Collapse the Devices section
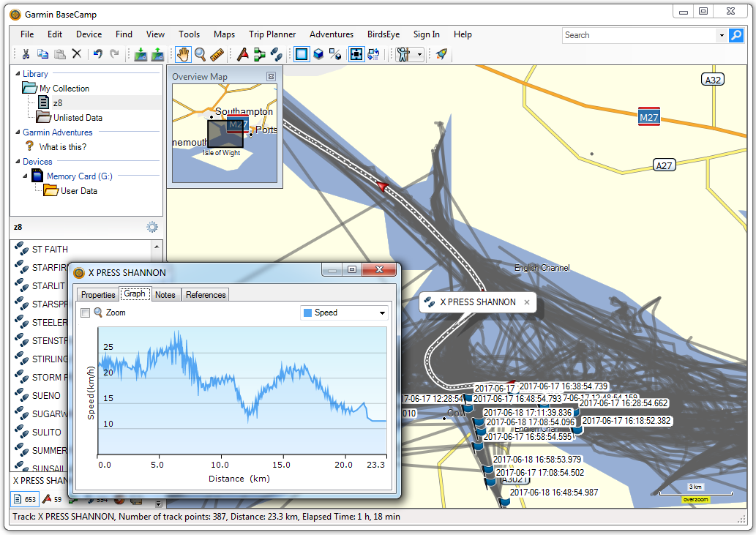756x535 pixels. pos(18,162)
